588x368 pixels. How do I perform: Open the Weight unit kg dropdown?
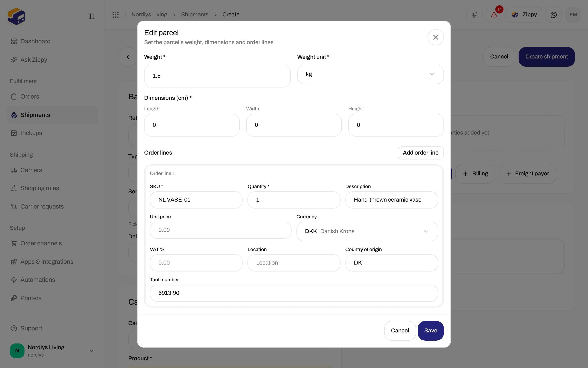pyautogui.click(x=370, y=74)
